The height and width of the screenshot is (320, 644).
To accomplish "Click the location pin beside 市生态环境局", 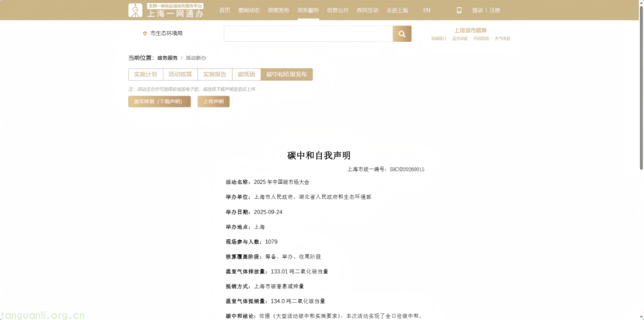I will click(144, 33).
